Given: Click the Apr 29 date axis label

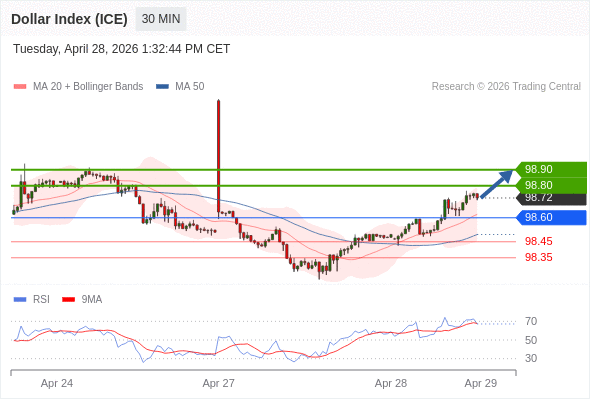Looking at the screenshot, I should click(481, 383).
